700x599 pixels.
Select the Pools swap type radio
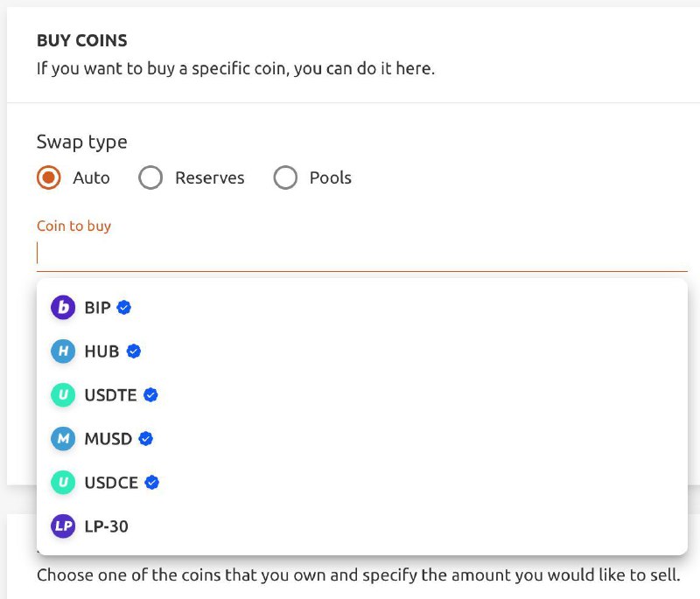(x=285, y=178)
